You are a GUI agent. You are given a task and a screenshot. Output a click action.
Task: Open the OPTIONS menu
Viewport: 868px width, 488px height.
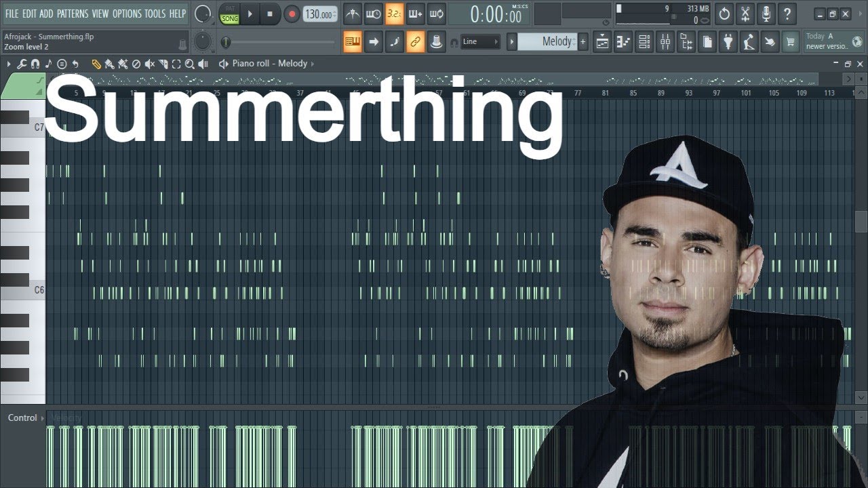tap(127, 14)
